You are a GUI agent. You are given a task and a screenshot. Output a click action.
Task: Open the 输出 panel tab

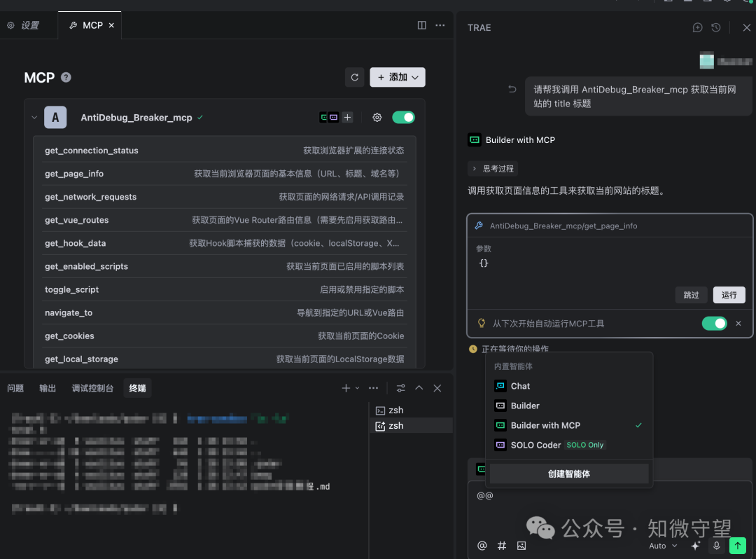coord(48,388)
